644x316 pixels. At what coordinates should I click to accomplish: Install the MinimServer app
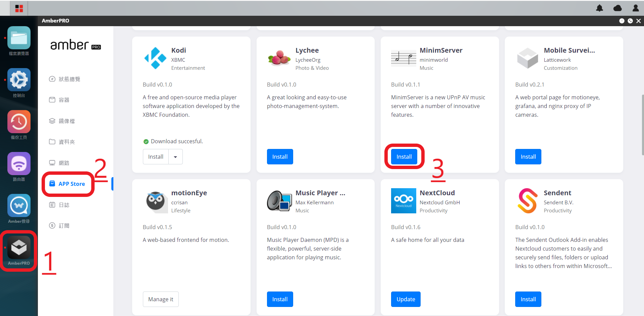point(404,157)
